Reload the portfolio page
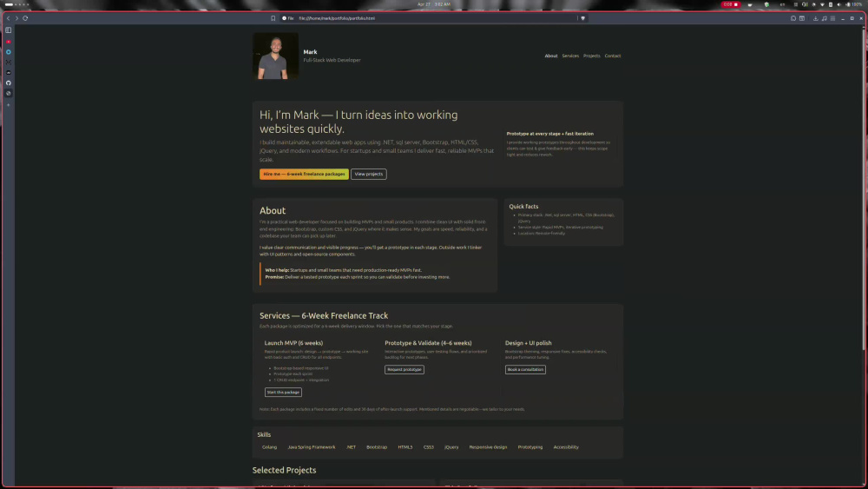 tap(25, 18)
